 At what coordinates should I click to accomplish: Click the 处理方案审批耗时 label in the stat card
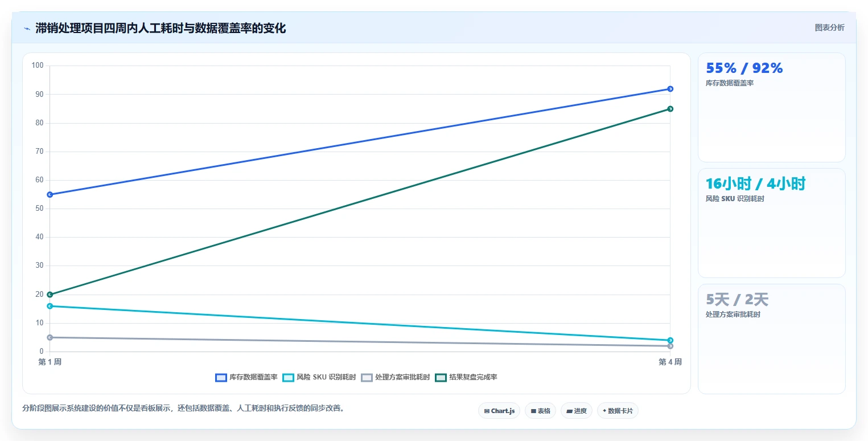733,315
